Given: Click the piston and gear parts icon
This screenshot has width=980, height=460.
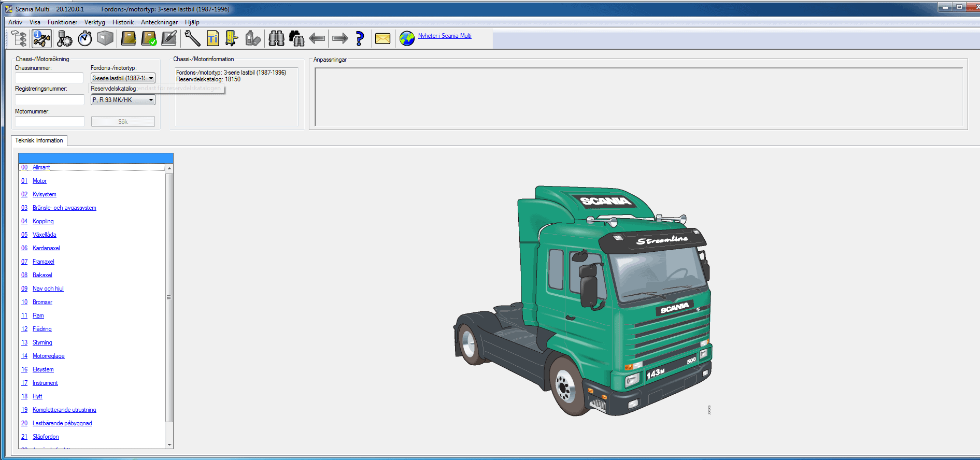Looking at the screenshot, I should click(x=64, y=38).
